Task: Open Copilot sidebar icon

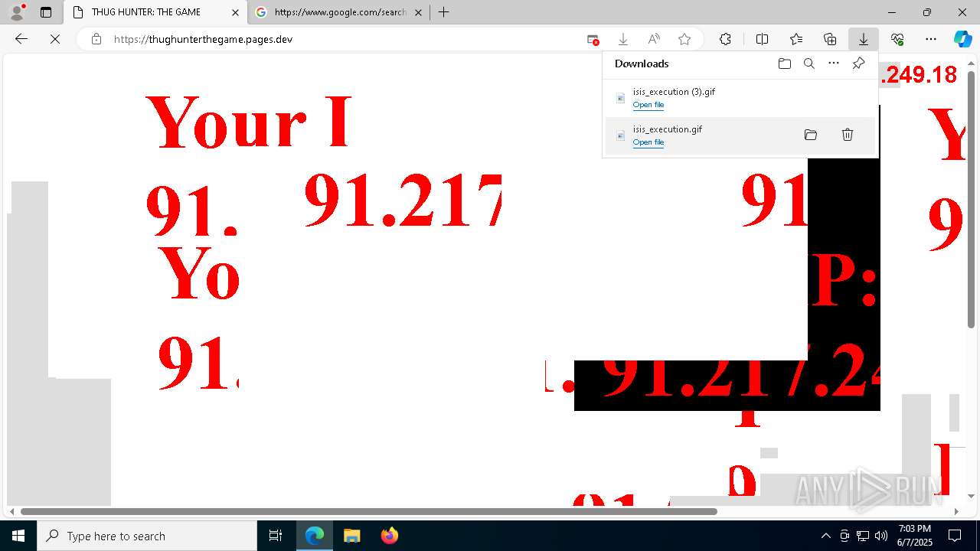Action: (x=962, y=39)
